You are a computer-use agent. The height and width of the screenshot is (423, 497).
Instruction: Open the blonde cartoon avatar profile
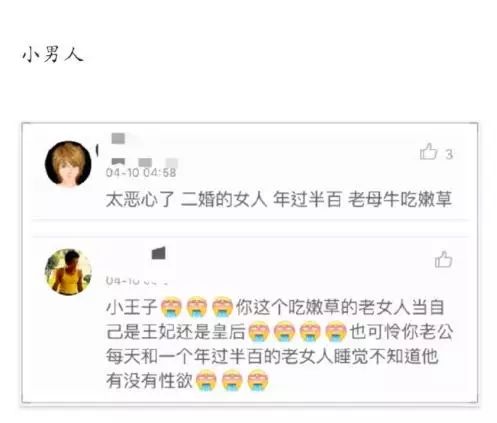point(68,163)
